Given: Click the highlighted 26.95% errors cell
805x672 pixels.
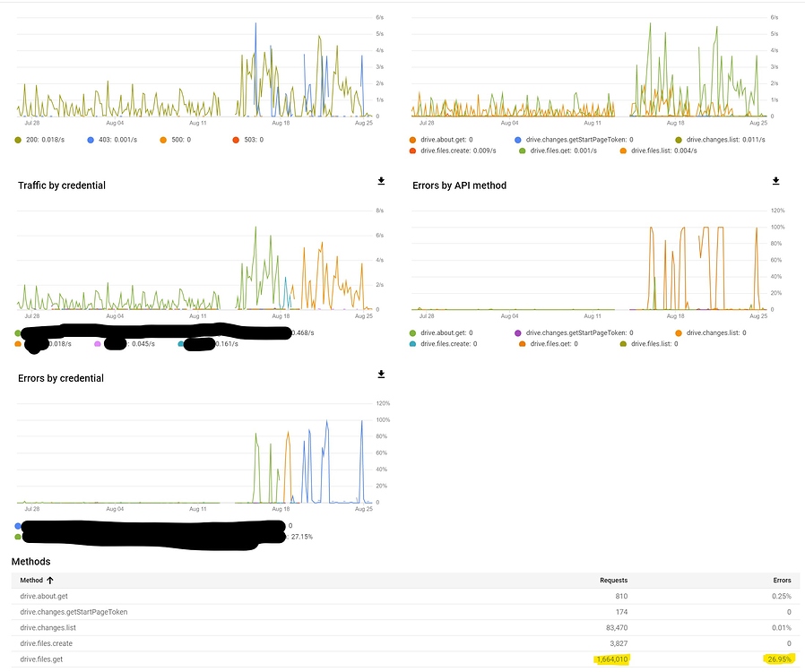Looking at the screenshot, I should [x=779, y=659].
